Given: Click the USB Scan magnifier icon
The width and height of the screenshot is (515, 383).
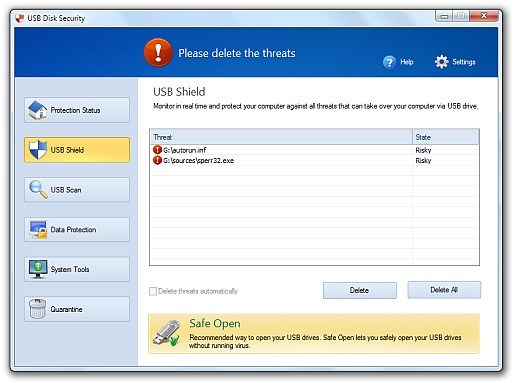Looking at the screenshot, I should coord(38,189).
